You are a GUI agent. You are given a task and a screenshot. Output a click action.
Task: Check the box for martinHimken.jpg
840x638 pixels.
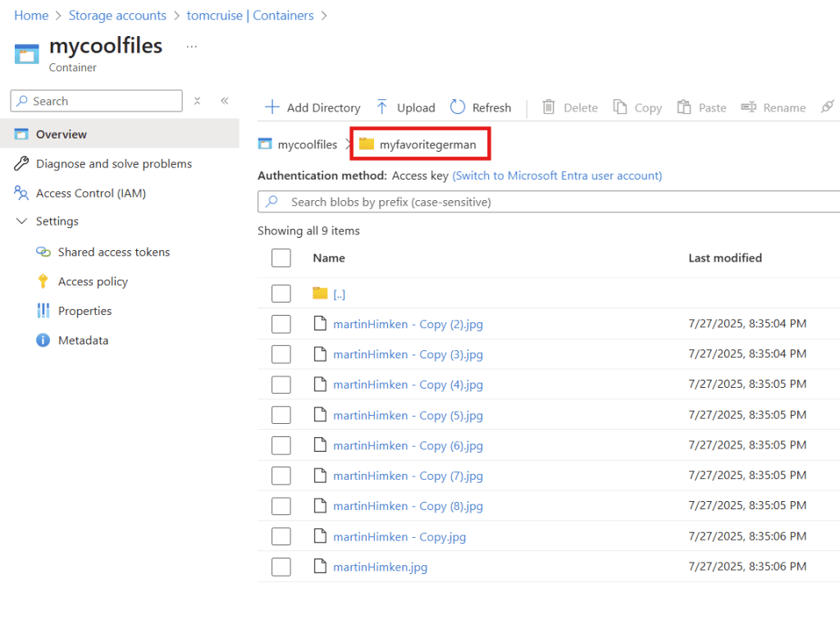pos(281,567)
